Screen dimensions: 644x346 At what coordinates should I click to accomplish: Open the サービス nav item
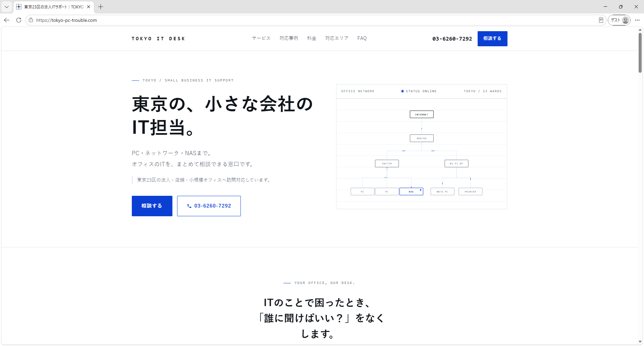[x=261, y=38]
